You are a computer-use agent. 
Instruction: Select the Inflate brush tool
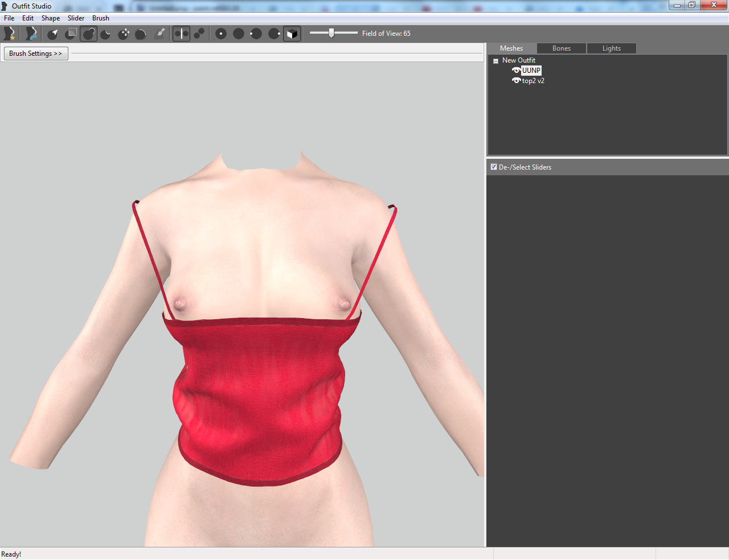89,34
